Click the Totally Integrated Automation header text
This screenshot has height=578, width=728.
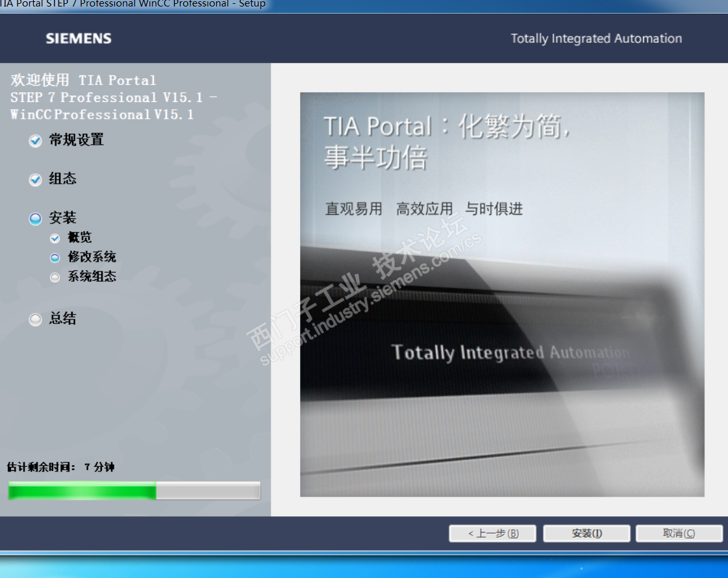(x=596, y=38)
